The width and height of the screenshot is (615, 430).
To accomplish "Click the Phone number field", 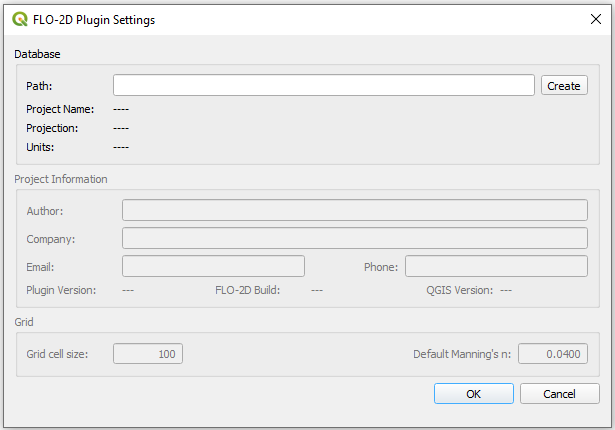I will coord(495,266).
